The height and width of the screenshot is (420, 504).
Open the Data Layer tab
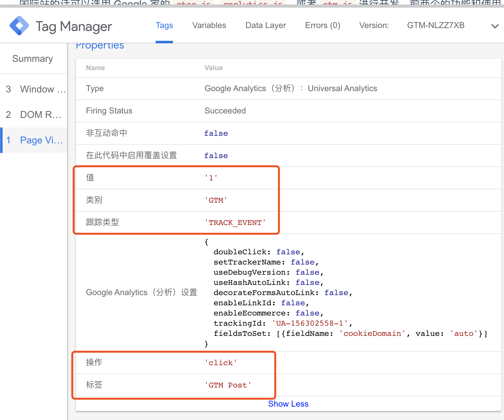point(266,25)
